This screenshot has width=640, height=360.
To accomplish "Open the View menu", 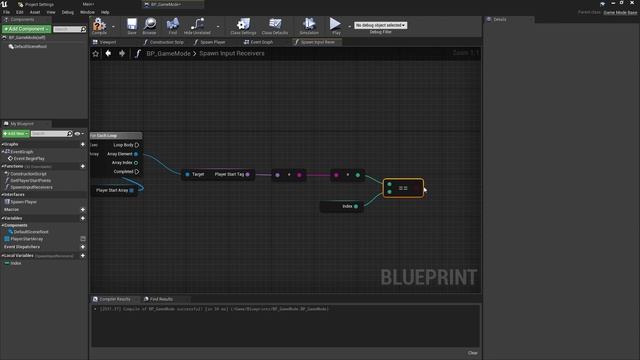I will 51,12.
